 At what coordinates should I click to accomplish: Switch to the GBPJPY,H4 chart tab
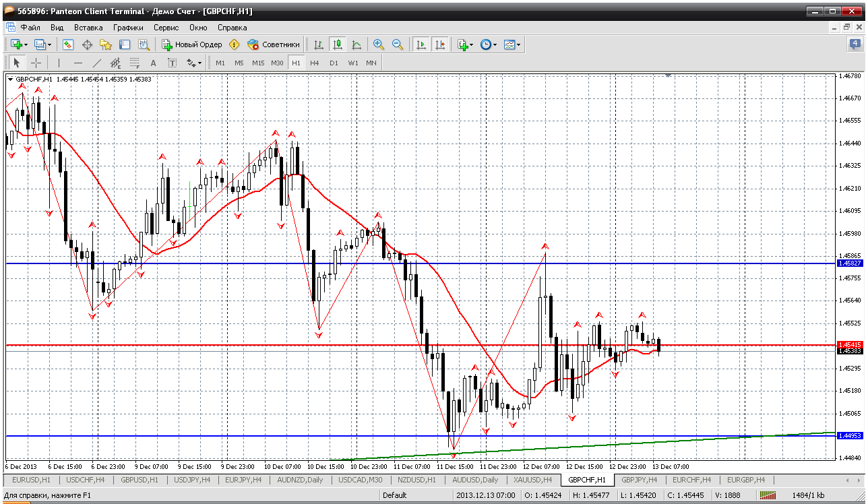[640, 480]
